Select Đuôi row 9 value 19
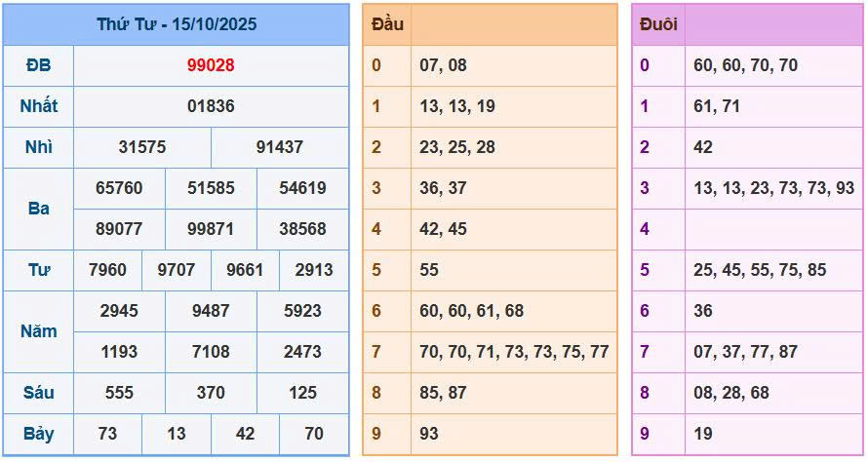This screenshot has width=868, height=462. click(703, 434)
